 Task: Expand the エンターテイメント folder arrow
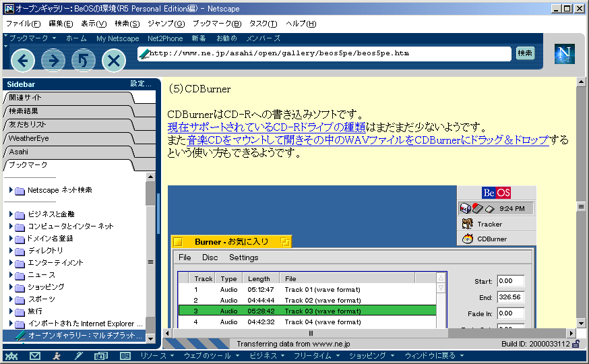pos(11,263)
